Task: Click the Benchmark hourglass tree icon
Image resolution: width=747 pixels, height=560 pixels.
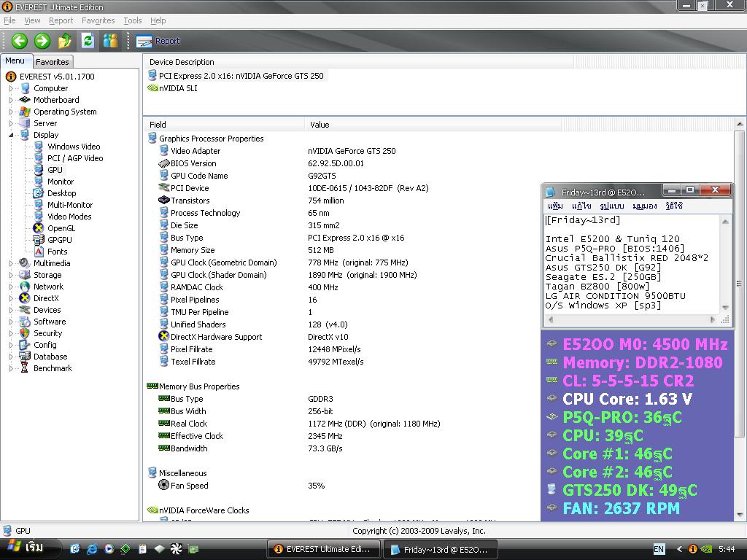Action: 25,368
